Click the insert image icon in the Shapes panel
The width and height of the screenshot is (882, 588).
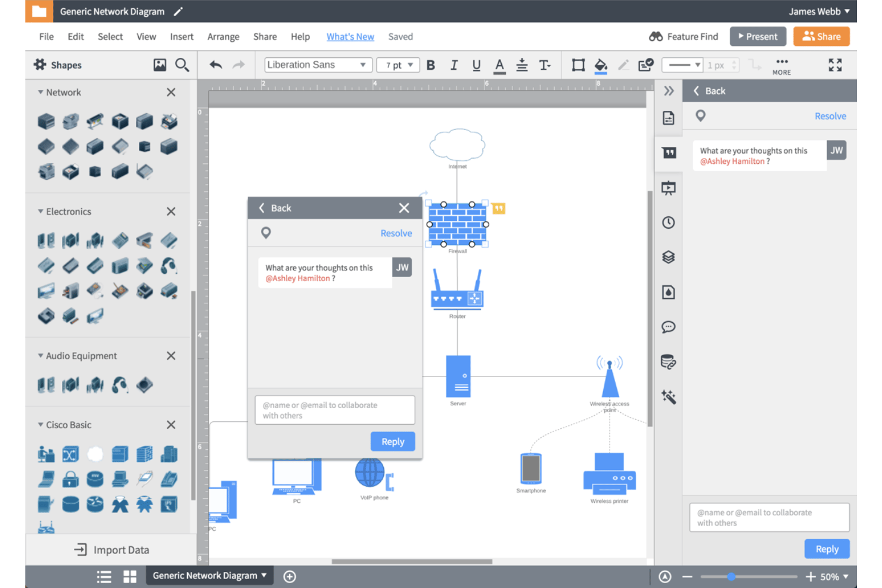point(160,65)
